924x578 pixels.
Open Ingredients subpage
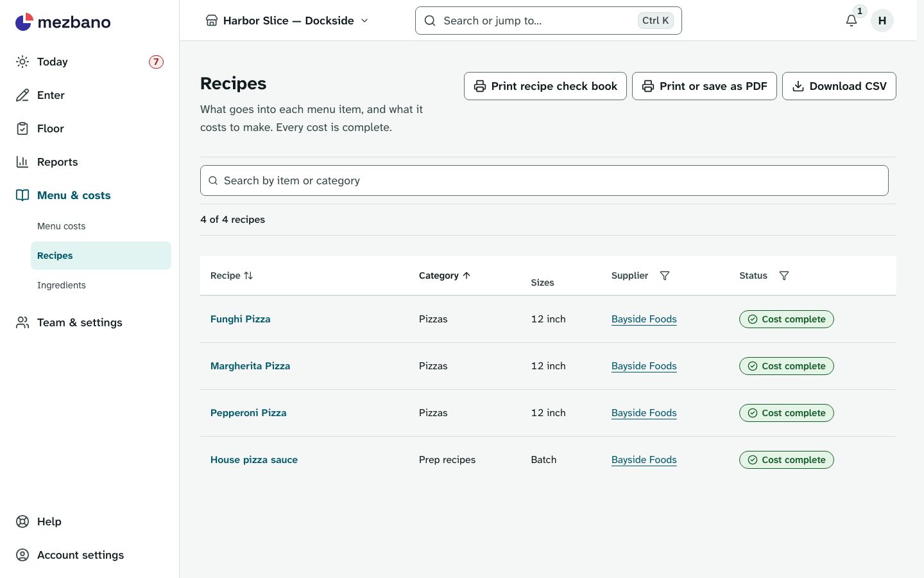click(101, 285)
